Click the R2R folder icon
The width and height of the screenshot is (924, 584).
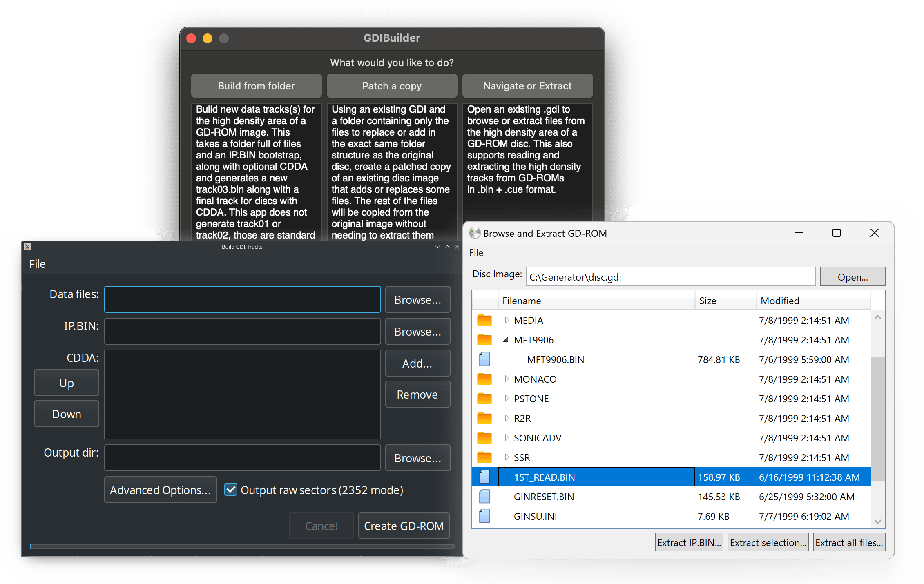click(x=484, y=418)
